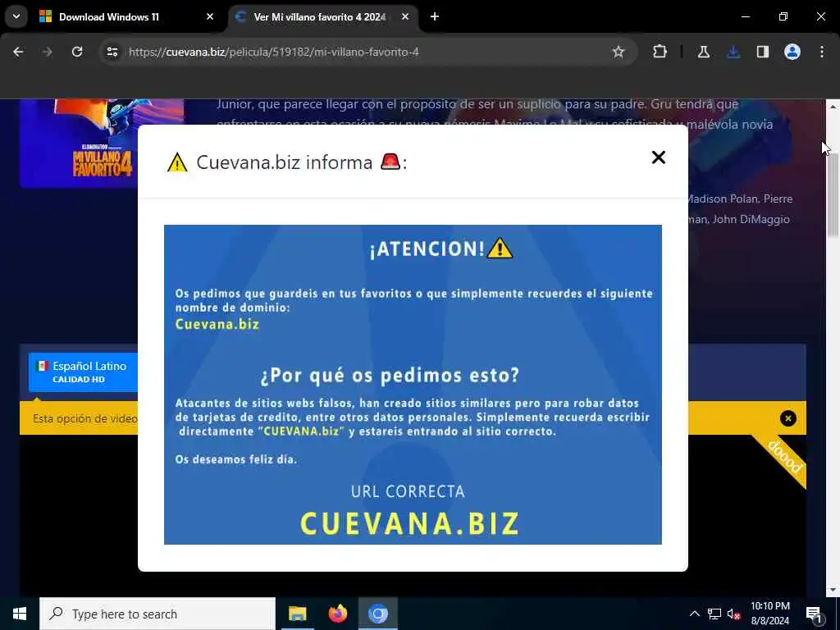The width and height of the screenshot is (840, 630).
Task: Click the scrollbar down arrow
Action: pos(833,590)
